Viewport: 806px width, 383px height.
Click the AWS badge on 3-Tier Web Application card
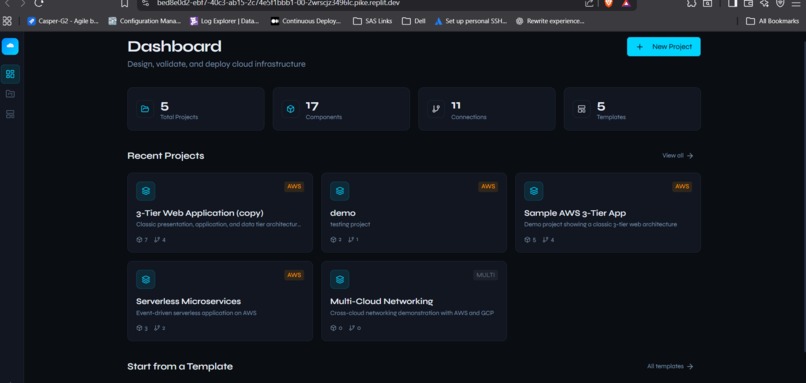(294, 187)
